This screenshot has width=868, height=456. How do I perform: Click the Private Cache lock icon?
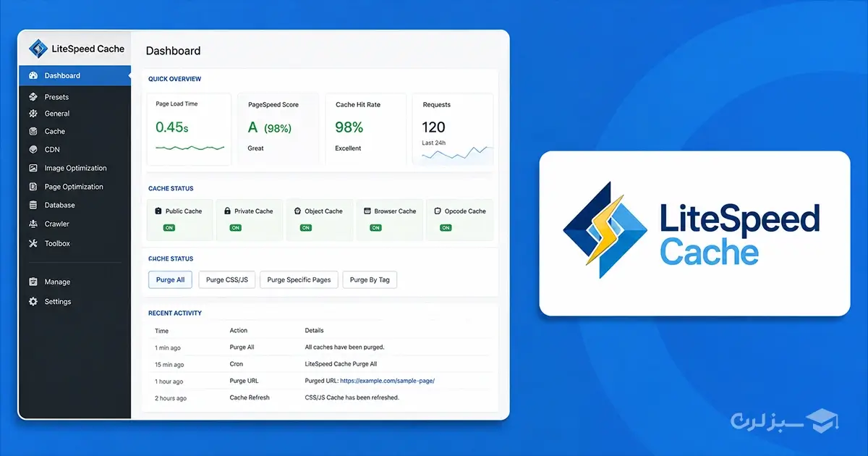tap(227, 211)
